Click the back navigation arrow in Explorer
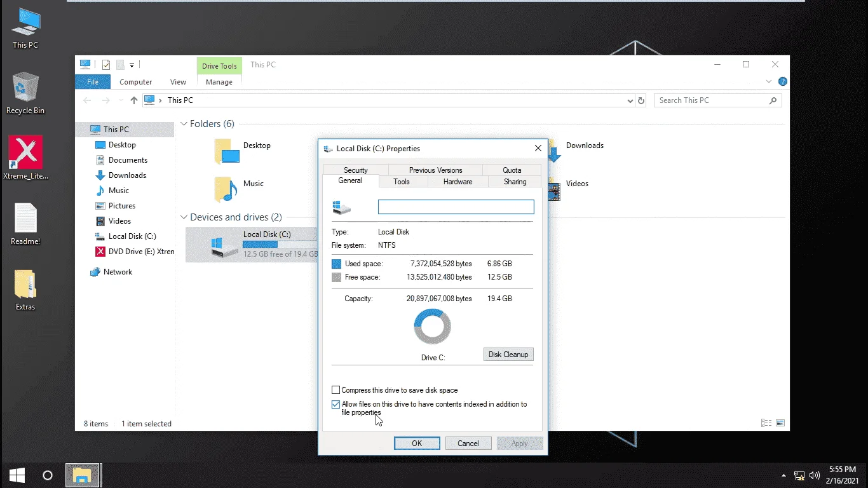Viewport: 868px width, 488px height. [87, 100]
